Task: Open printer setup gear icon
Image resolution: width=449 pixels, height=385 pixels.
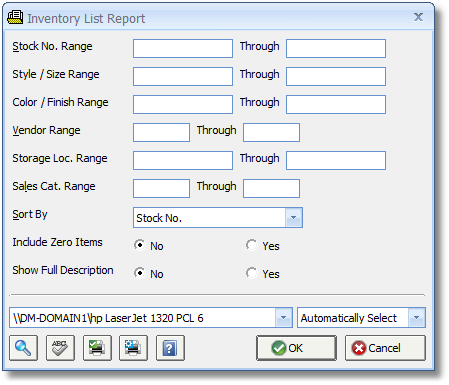Action: [133, 348]
